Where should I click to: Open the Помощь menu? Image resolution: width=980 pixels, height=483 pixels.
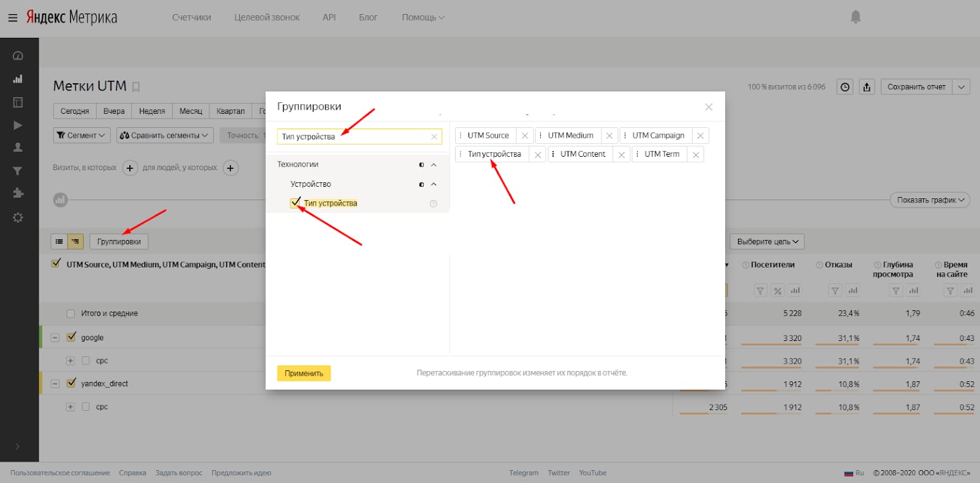coord(423,17)
